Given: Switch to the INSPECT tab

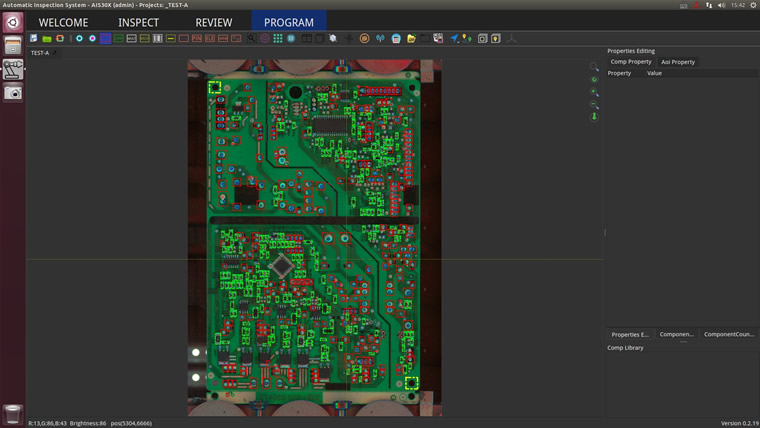Looking at the screenshot, I should pyautogui.click(x=138, y=22).
